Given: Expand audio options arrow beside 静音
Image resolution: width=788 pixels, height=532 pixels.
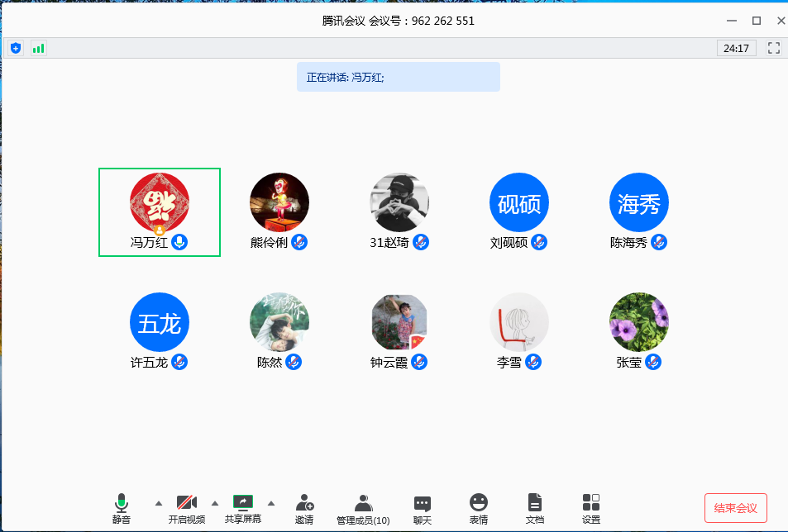Looking at the screenshot, I should click(x=159, y=502).
